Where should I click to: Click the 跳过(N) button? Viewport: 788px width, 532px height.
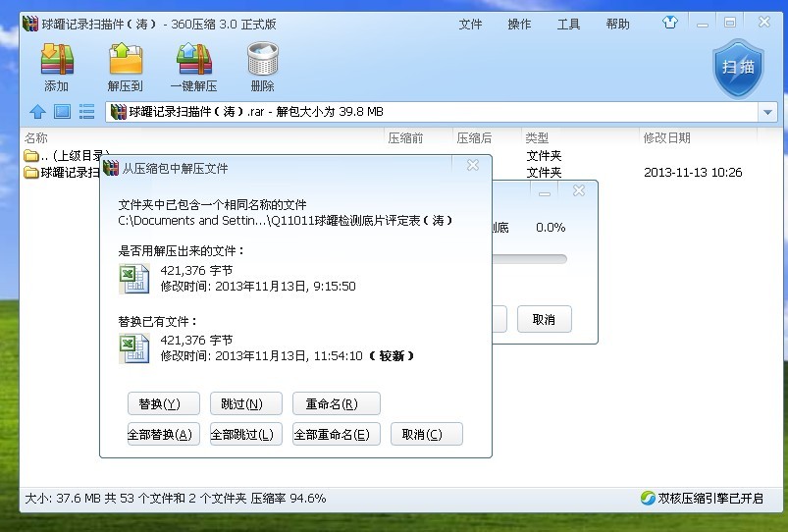coord(246,403)
